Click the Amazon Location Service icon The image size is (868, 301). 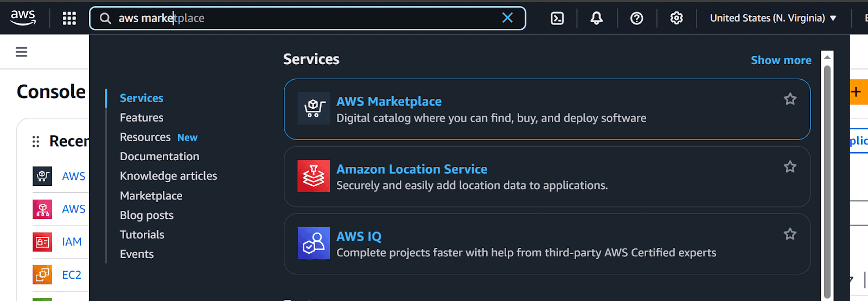[x=314, y=176]
